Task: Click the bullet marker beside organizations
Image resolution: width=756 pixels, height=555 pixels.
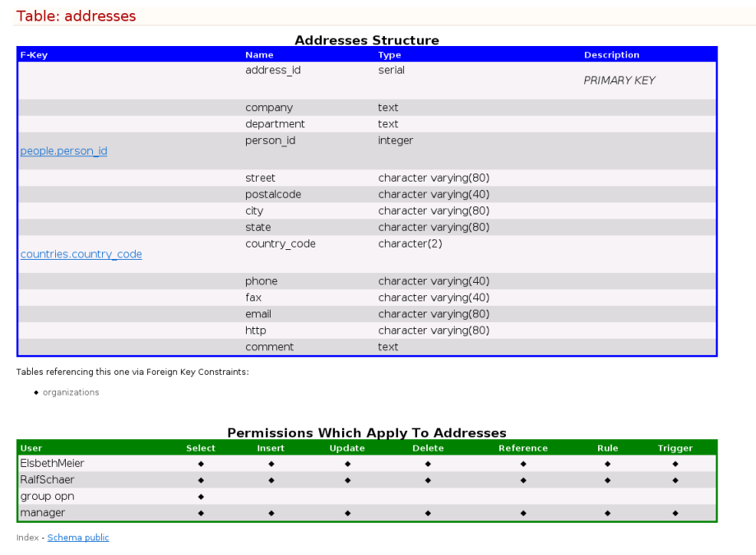Action: 36,392
